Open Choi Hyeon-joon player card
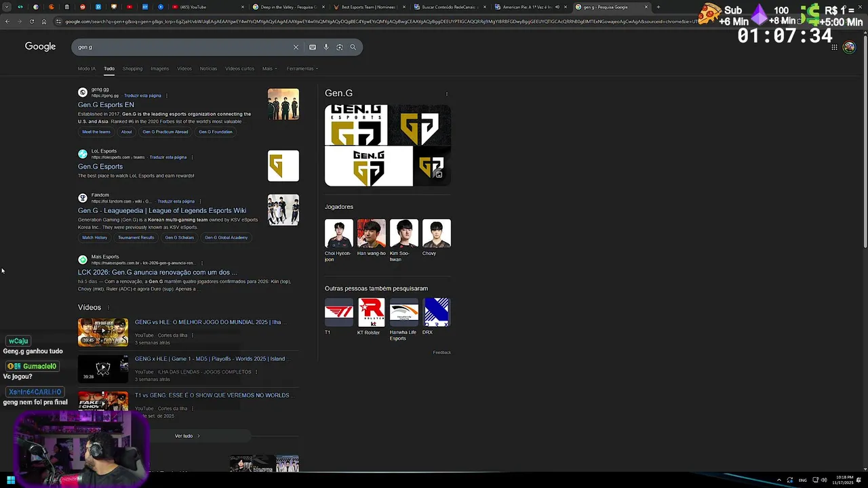This screenshot has width=868, height=488. (x=338, y=241)
